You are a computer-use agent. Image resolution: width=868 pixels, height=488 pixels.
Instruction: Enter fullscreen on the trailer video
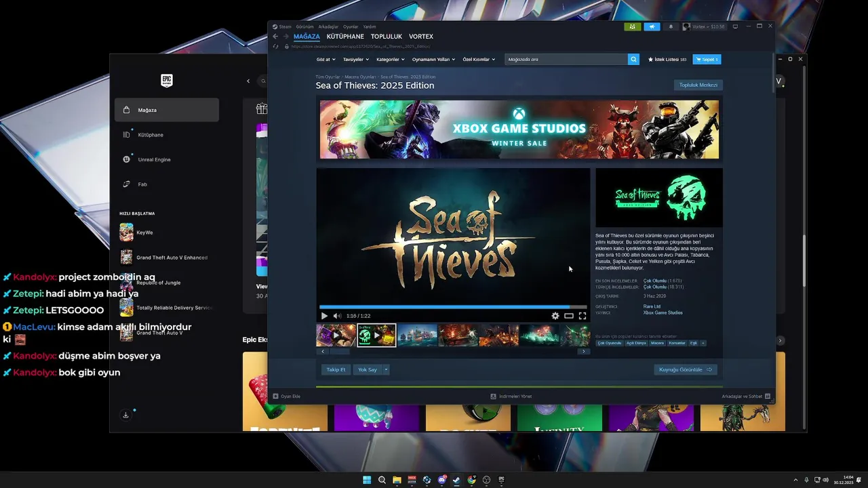click(x=583, y=316)
